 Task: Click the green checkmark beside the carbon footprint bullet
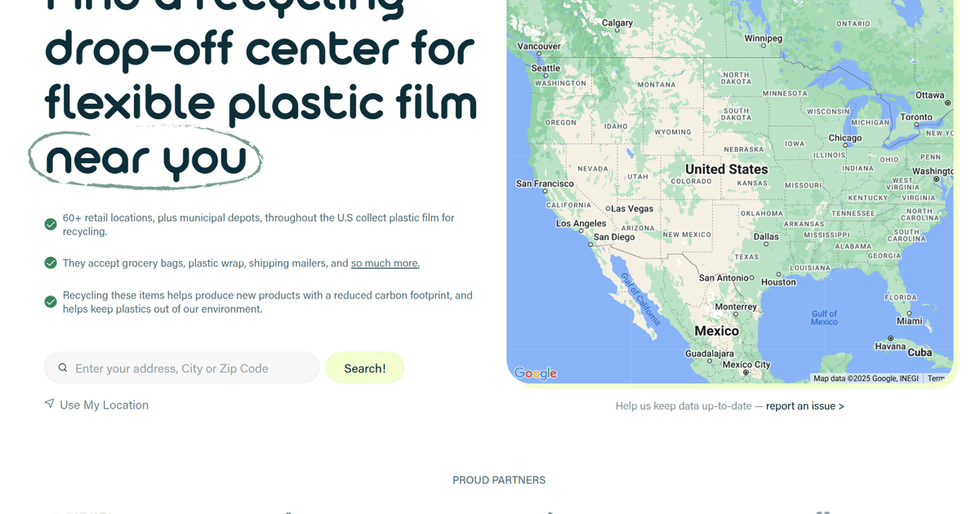[50, 301]
